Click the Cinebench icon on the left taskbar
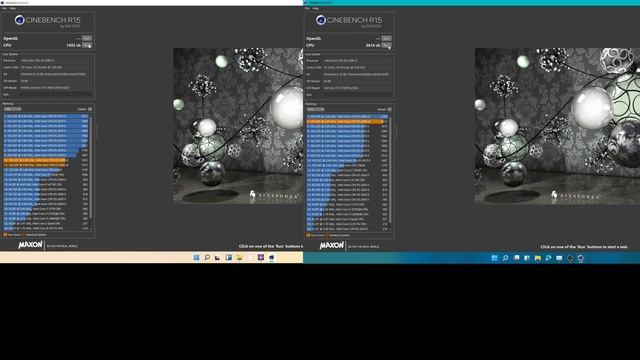The image size is (640, 360). [271, 258]
